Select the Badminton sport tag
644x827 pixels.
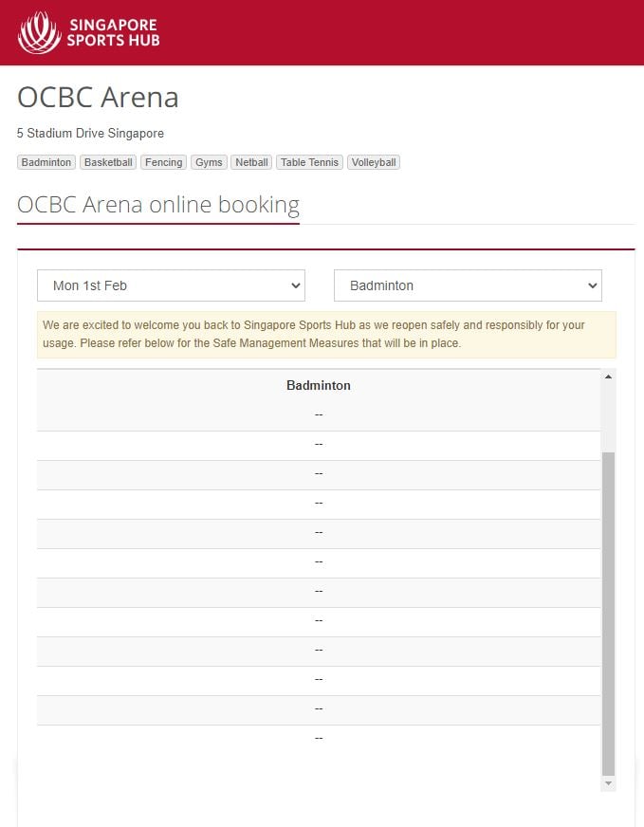pyautogui.click(x=46, y=162)
